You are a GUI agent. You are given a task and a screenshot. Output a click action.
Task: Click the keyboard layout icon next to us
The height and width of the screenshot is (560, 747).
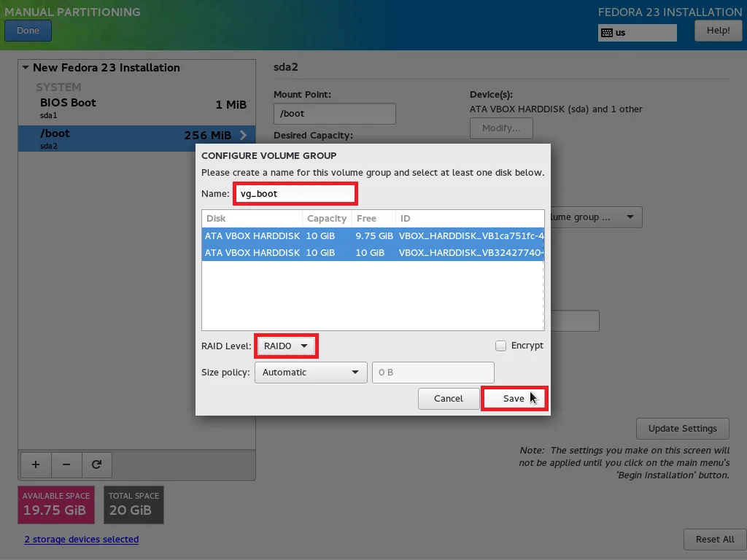point(606,33)
